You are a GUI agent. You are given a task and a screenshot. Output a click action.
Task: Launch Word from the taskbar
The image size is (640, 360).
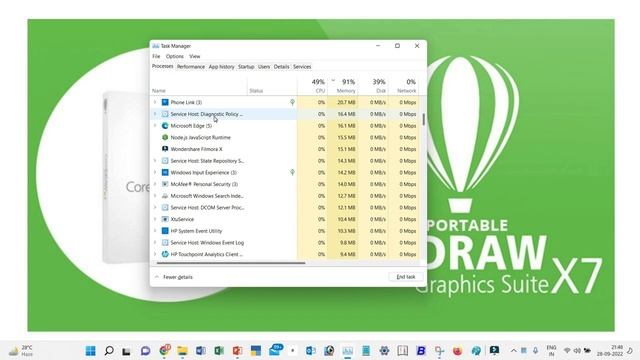click(200, 351)
